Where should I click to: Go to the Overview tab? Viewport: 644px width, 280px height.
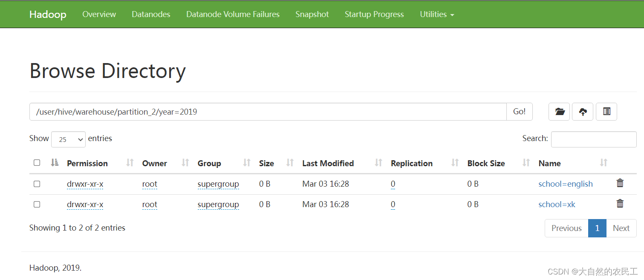click(x=99, y=14)
